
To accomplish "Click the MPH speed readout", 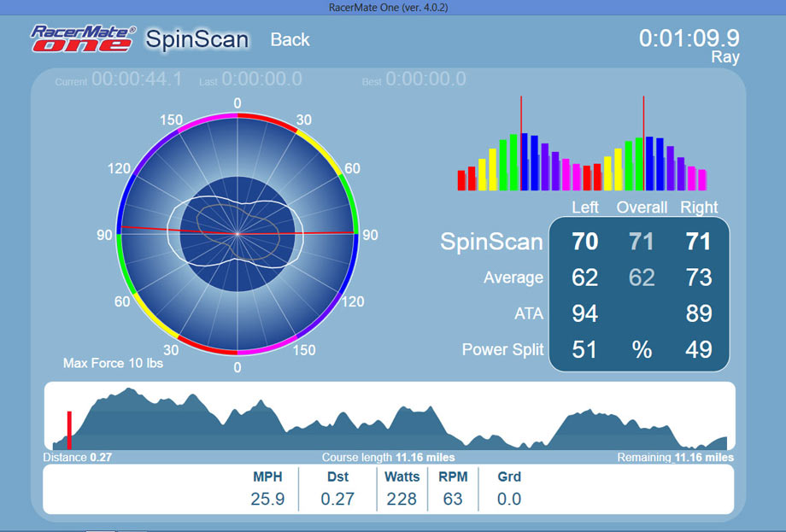I will (267, 499).
